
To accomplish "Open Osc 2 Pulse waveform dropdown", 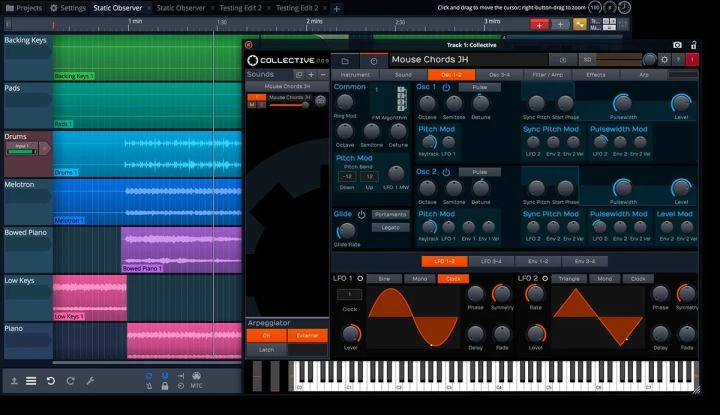I will coord(479,172).
